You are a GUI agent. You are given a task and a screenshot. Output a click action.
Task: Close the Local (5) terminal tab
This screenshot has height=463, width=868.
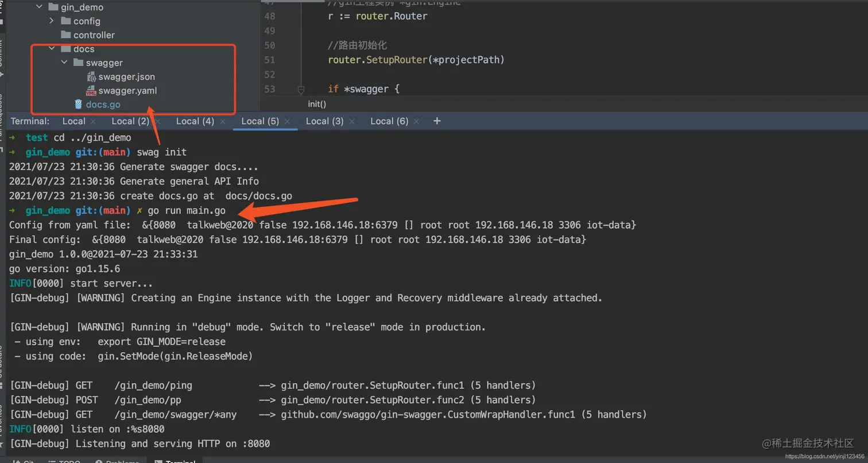tap(288, 121)
